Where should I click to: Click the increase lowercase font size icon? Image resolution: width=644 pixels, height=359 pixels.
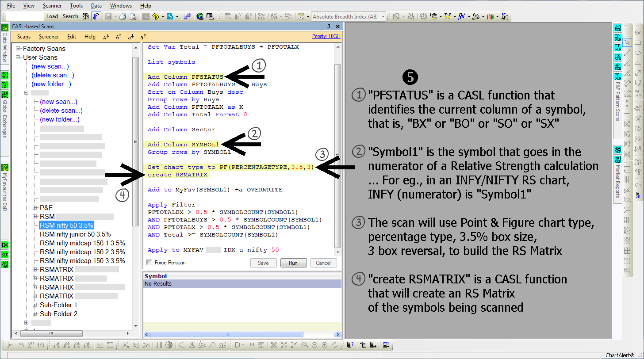(x=143, y=37)
